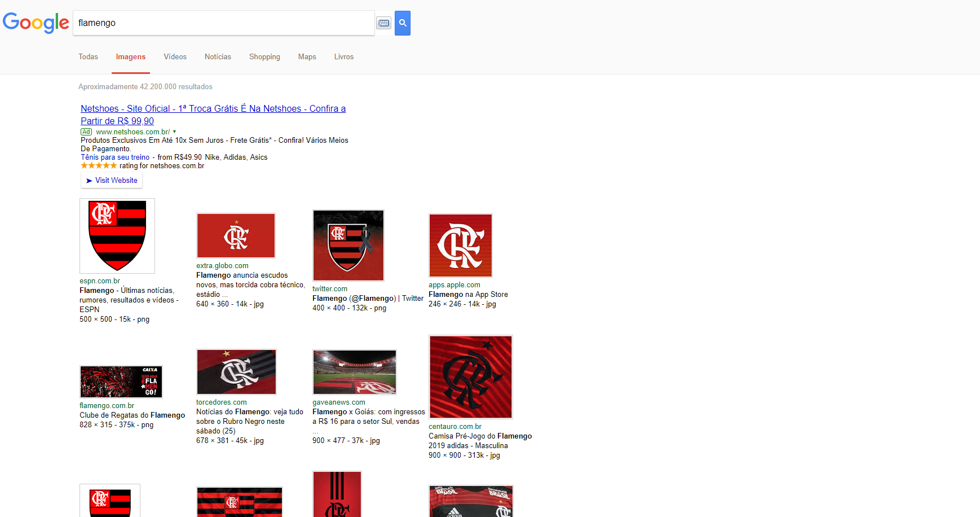Click the '640 × 360 - 14k - jpg' text
Image resolution: width=980 pixels, height=517 pixels.
click(x=230, y=304)
